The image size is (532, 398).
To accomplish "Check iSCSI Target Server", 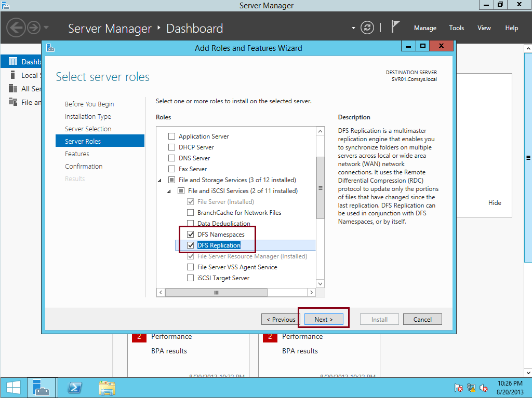I will tap(190, 278).
